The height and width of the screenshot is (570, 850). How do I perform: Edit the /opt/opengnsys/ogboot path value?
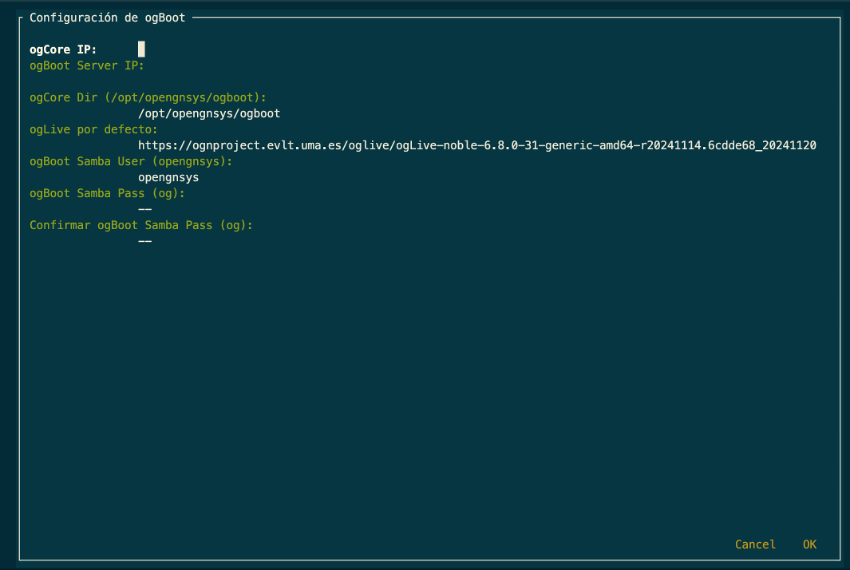[x=209, y=113]
